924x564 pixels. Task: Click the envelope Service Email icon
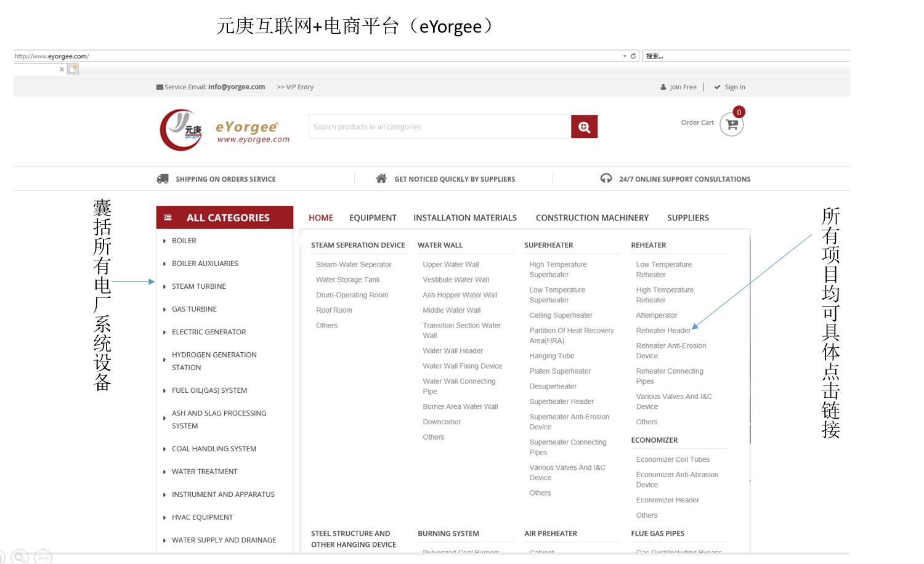coord(160,87)
